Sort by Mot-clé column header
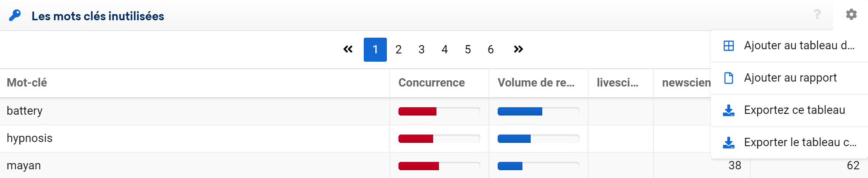Image resolution: width=868 pixels, height=178 pixels. (x=27, y=83)
